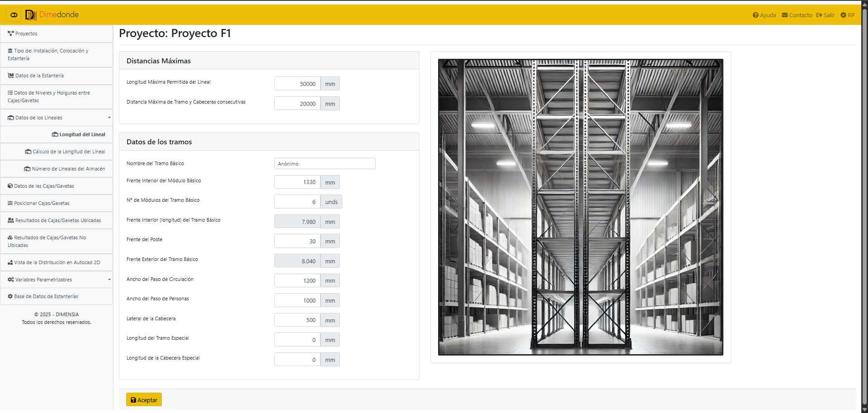Click Longitud del Tramo Especial field

coord(297,340)
